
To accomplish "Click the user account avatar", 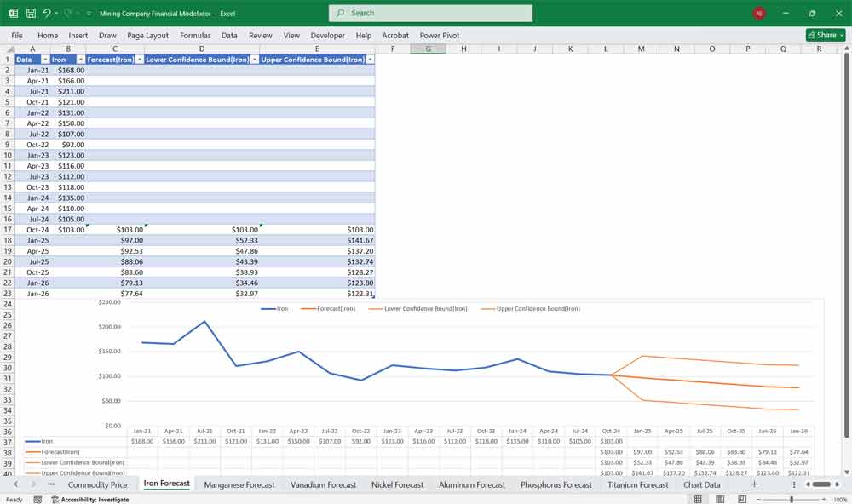I will click(x=759, y=13).
